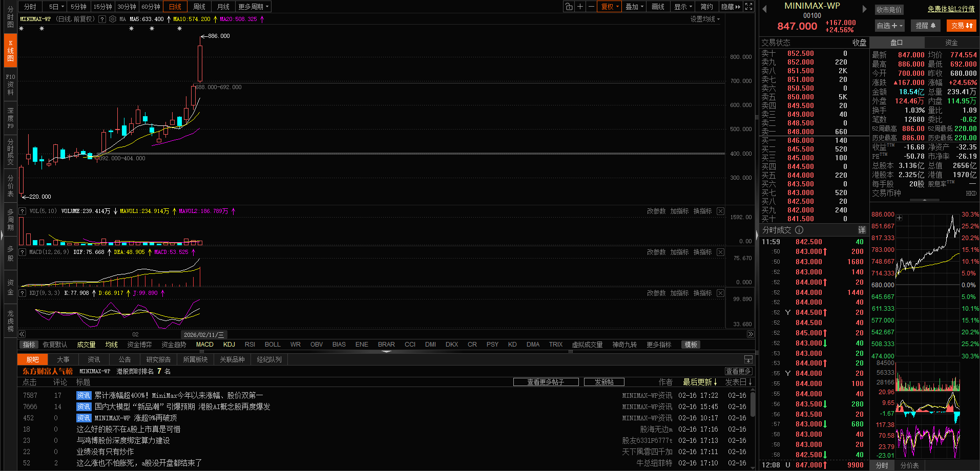
Task: Switch to 60分钟 chart
Action: (x=151, y=7)
